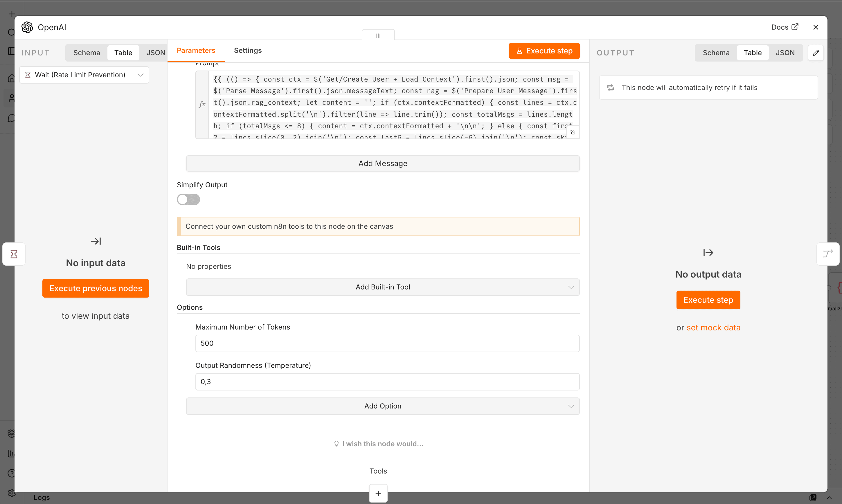Go to the next node via right edge icon
This screenshot has height=504, width=842.
pos(828,254)
